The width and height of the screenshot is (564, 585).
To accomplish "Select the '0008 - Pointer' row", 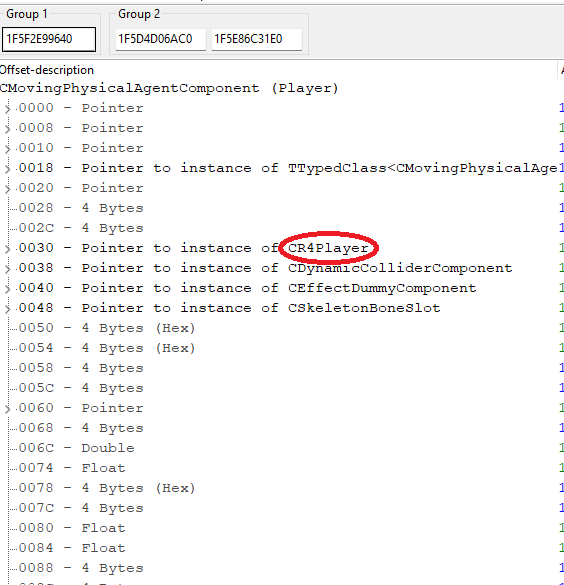I will 81,128.
